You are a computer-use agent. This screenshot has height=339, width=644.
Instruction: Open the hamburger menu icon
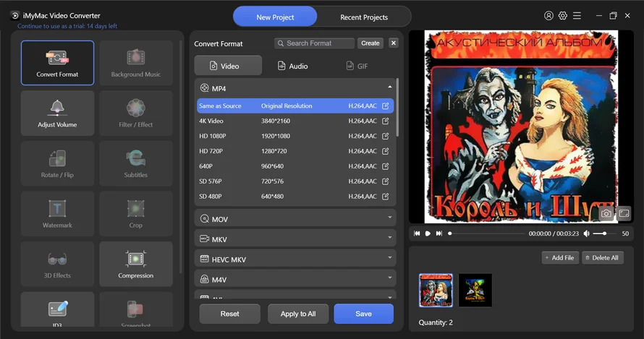pos(577,16)
